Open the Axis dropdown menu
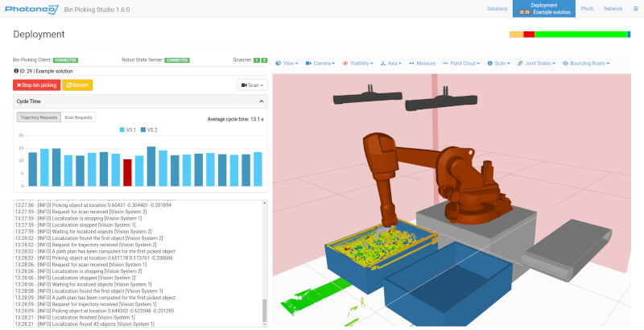Image resolution: width=644 pixels, height=330 pixels. tap(391, 64)
